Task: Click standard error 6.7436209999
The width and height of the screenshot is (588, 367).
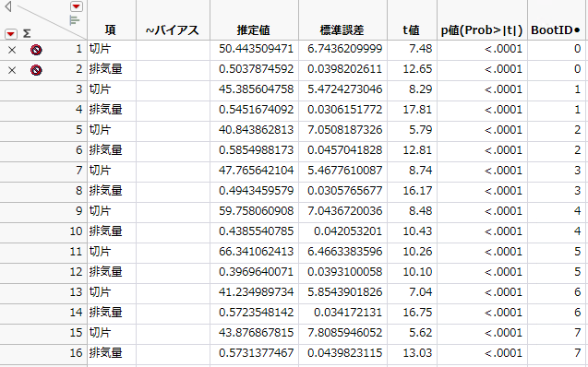Action: click(345, 49)
